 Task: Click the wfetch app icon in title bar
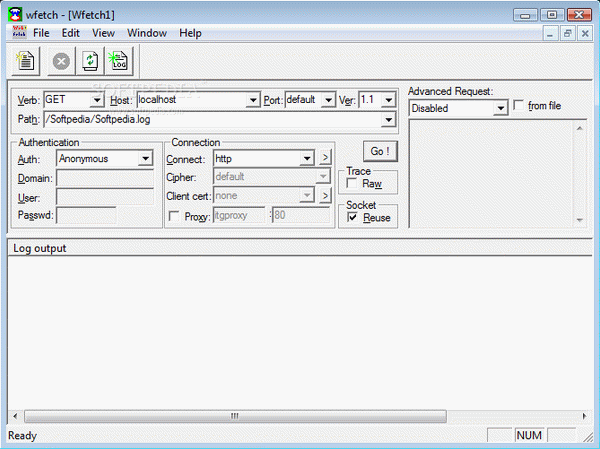[x=15, y=15]
